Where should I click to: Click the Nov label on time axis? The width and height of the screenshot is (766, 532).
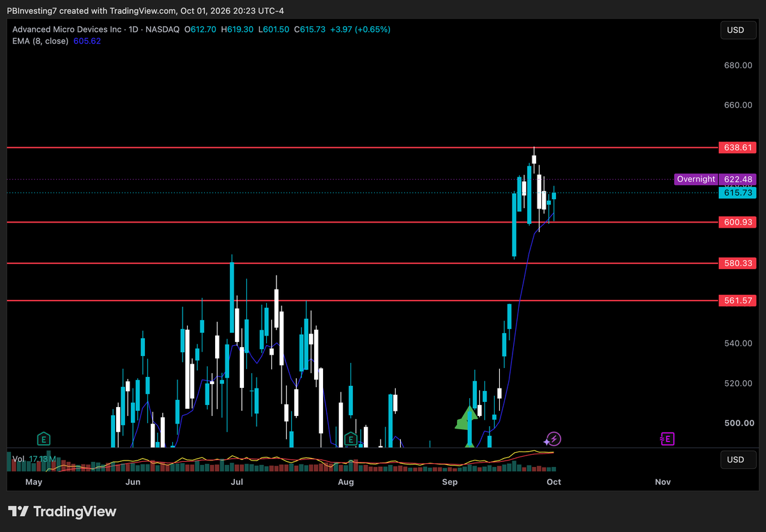pos(663,482)
